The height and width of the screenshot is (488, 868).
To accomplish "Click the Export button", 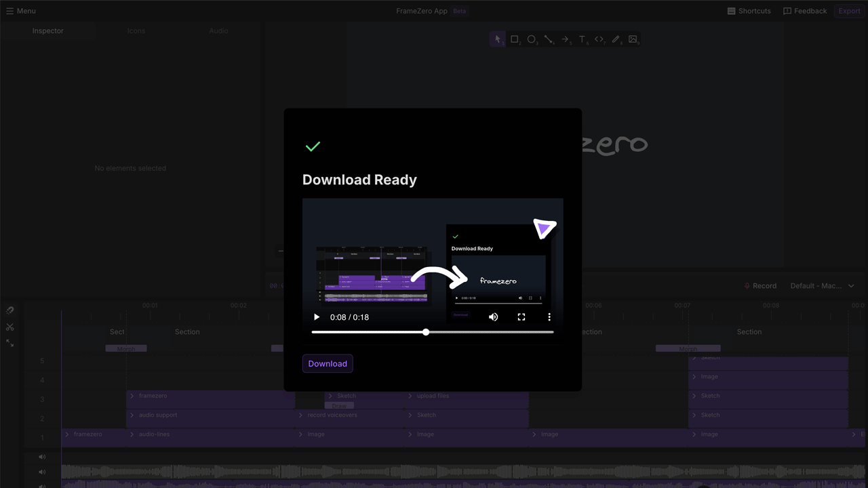I will [x=849, y=11].
